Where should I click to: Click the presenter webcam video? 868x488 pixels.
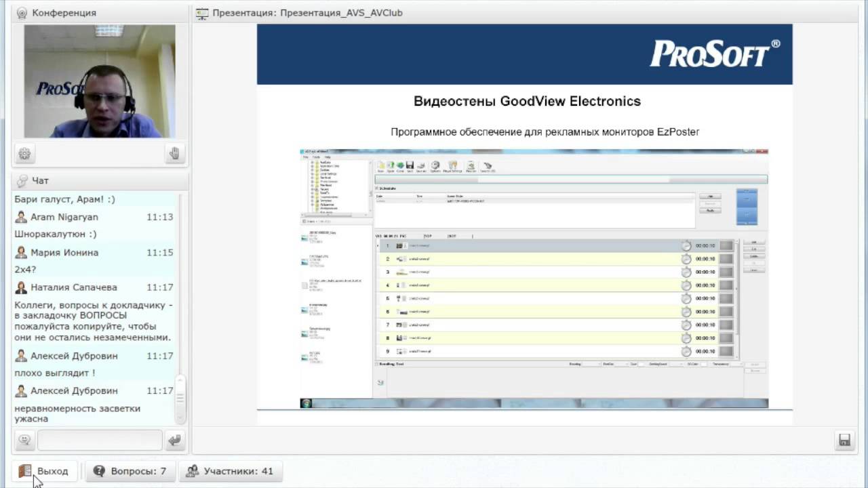point(100,81)
